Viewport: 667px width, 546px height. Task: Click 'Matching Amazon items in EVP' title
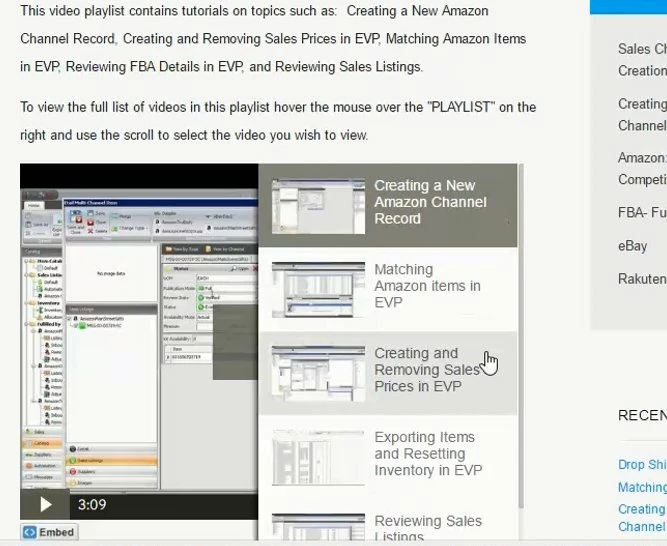pyautogui.click(x=428, y=286)
